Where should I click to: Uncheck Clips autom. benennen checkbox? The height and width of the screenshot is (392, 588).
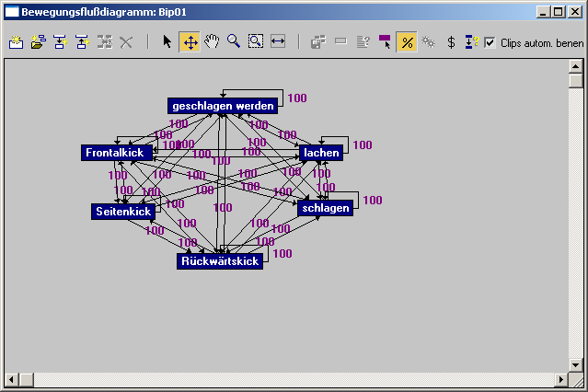490,42
